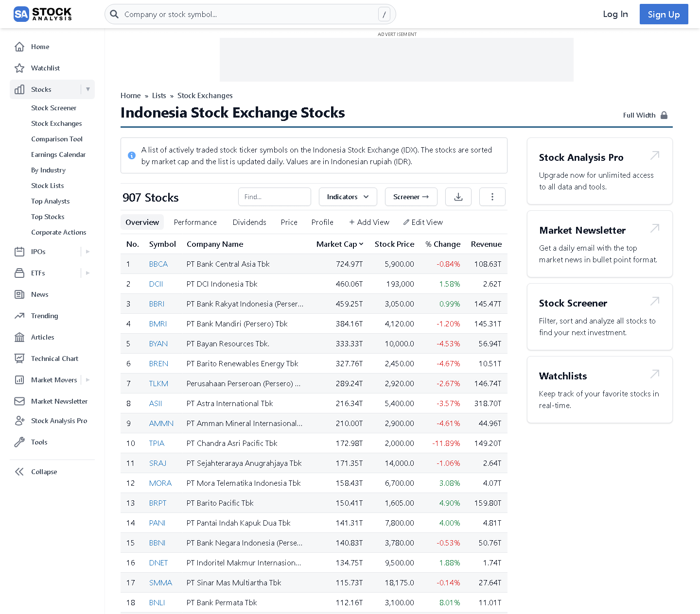
Task: Switch to the Price tab
Action: click(289, 222)
